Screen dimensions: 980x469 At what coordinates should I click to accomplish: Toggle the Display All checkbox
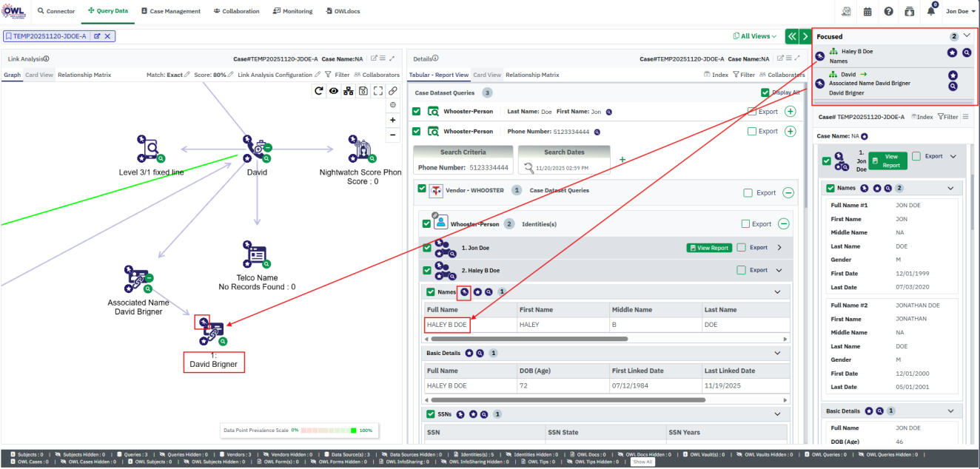pos(765,92)
